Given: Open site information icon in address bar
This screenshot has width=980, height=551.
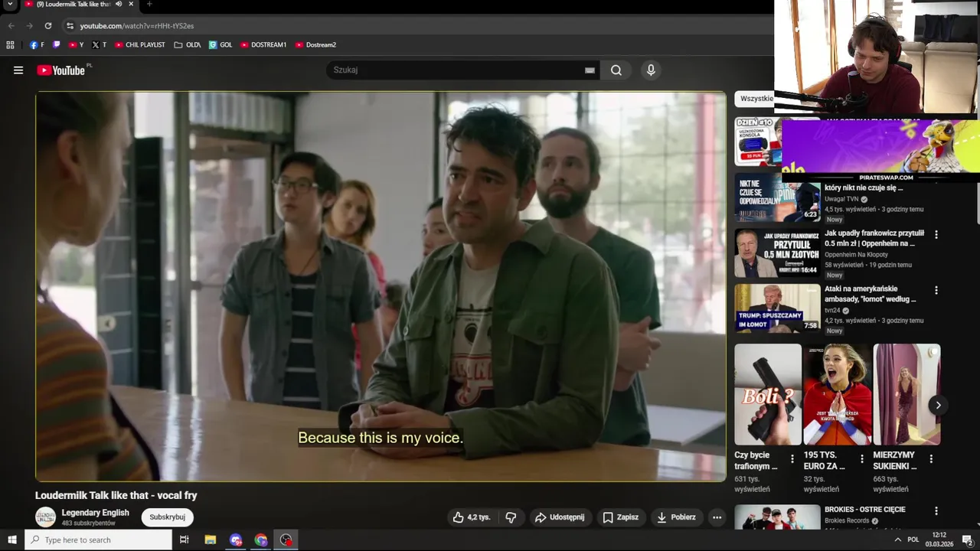Looking at the screenshot, I should tap(70, 26).
